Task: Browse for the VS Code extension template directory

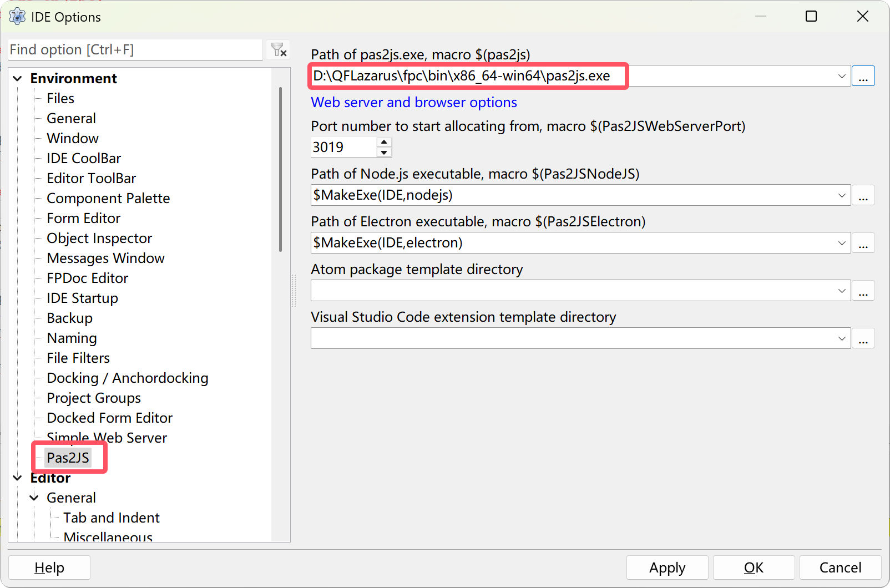Action: [x=863, y=338]
